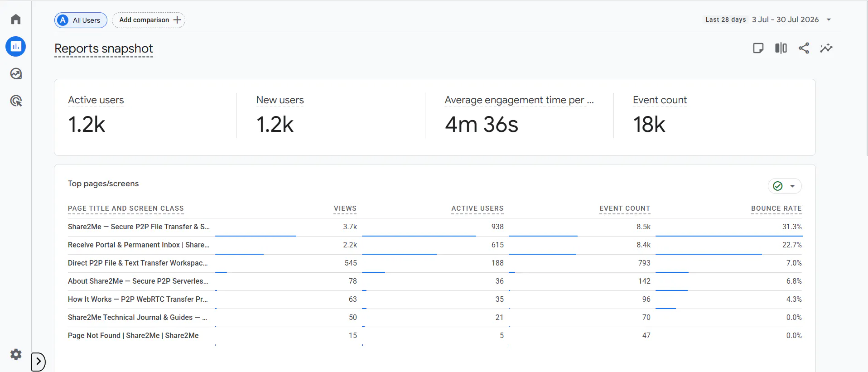This screenshot has width=868, height=372.
Task: Click the 3.7k views value
Action: 350,227
